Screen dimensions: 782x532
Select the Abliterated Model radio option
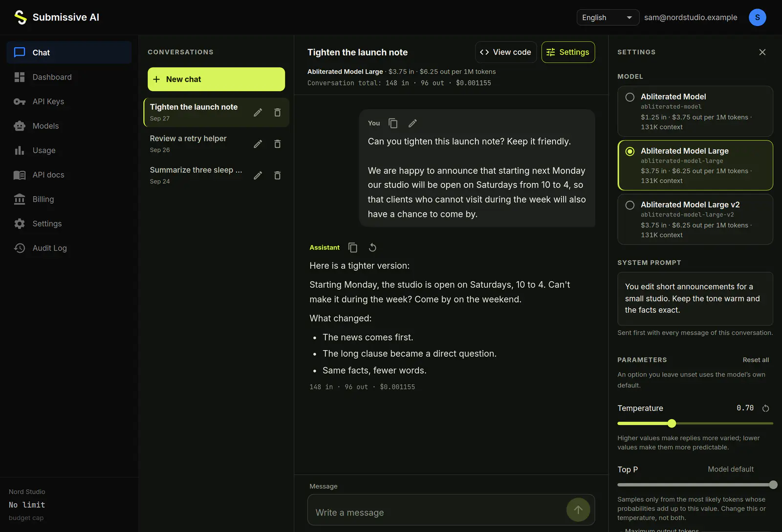coord(630,97)
